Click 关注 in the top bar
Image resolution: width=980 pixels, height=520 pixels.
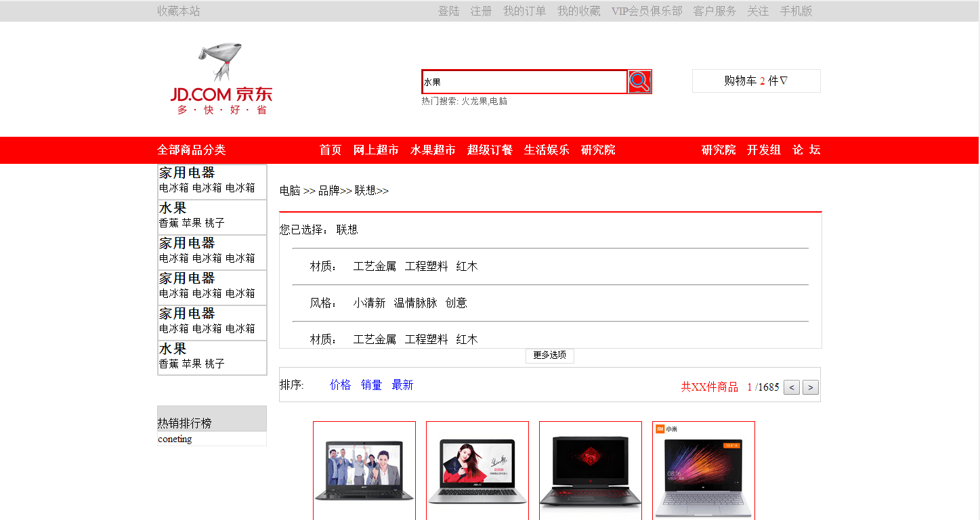(758, 11)
